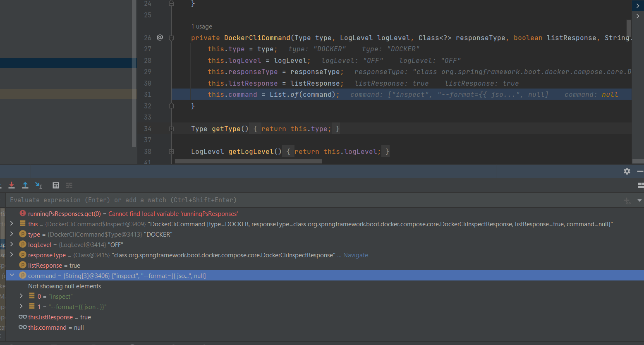
Task: Click the @ gutter icon on line 26
Action: tap(160, 38)
